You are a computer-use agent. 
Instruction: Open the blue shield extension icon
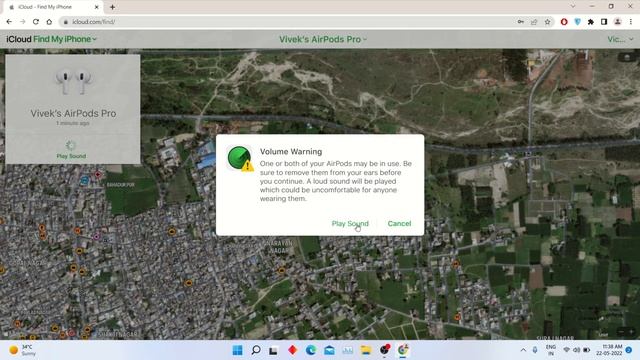[577, 22]
